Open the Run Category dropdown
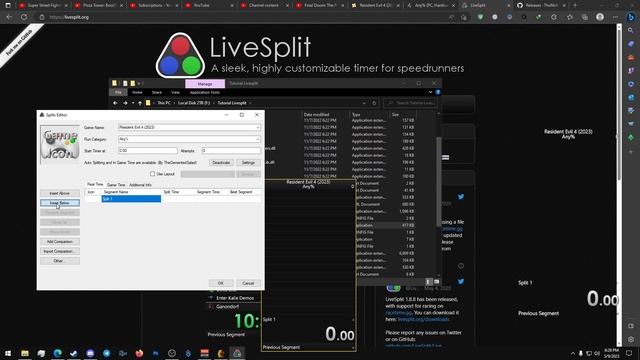This screenshot has width=640, height=360. (x=258, y=139)
